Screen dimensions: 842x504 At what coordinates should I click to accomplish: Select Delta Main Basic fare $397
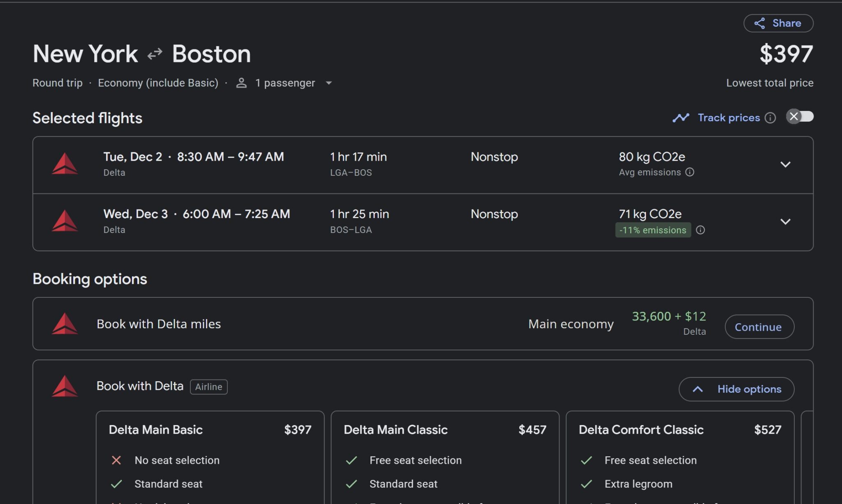[210, 430]
